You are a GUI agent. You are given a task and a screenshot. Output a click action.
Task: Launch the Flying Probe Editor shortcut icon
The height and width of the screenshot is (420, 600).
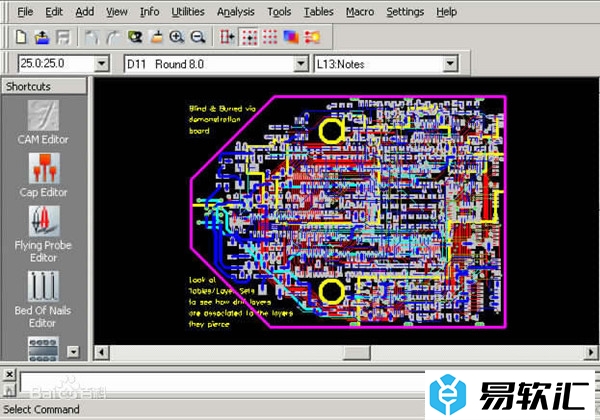(x=44, y=221)
